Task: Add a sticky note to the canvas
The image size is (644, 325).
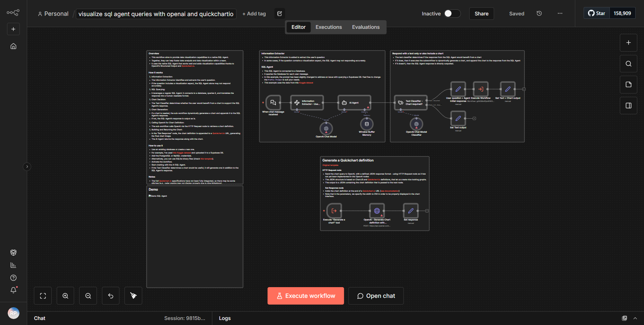Action: tap(628, 84)
